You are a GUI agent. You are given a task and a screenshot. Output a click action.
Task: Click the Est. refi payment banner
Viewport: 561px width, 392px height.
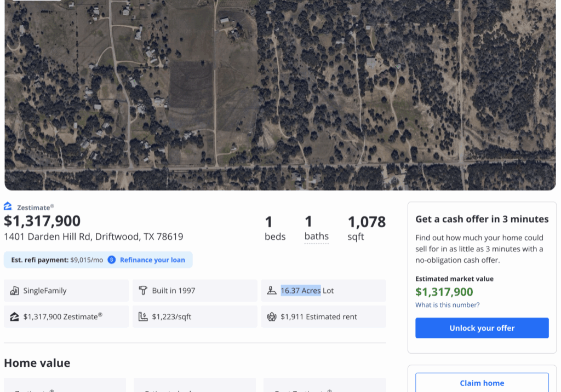98,260
